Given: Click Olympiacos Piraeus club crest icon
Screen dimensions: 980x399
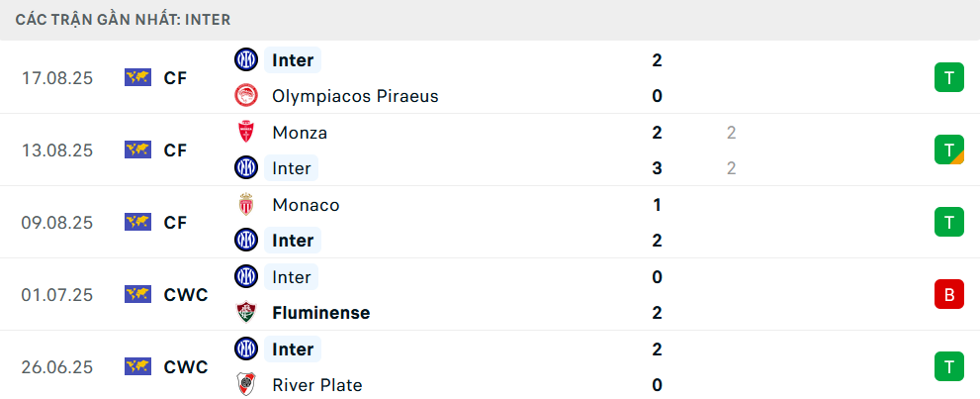Looking at the screenshot, I should pos(245,96).
